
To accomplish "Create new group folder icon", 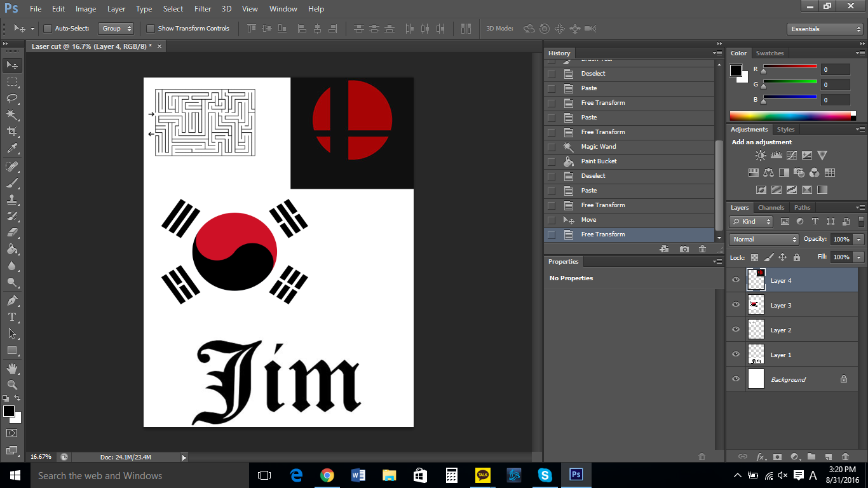I will [x=811, y=456].
